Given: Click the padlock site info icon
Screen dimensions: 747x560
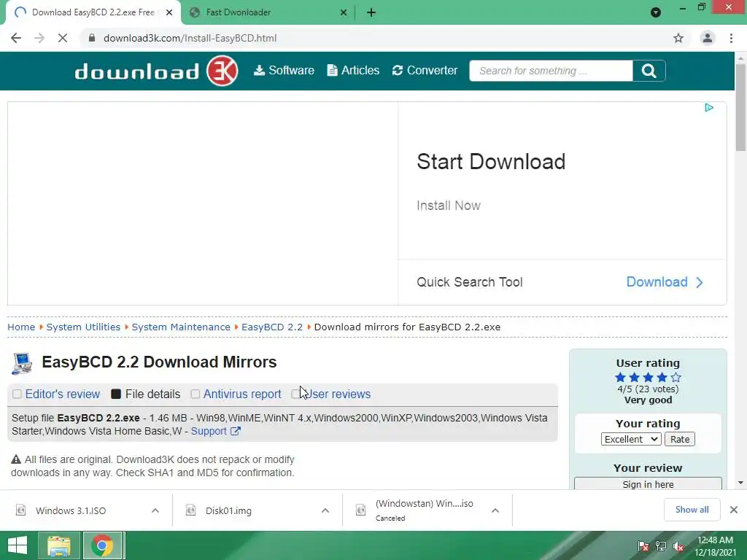Looking at the screenshot, I should (x=92, y=38).
